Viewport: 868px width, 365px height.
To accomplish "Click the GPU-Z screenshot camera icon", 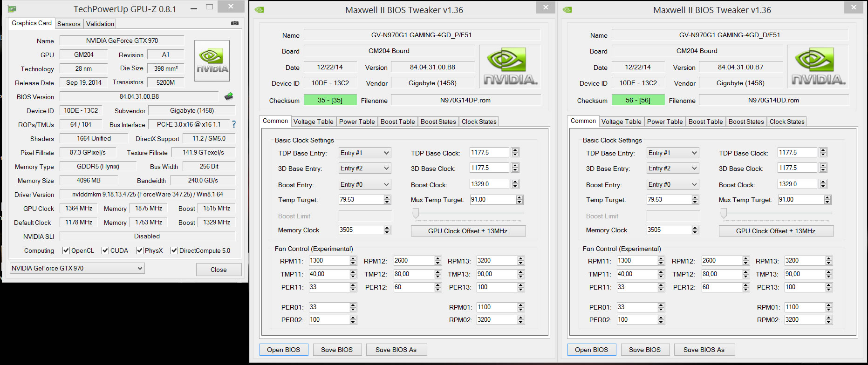I will click(x=235, y=23).
